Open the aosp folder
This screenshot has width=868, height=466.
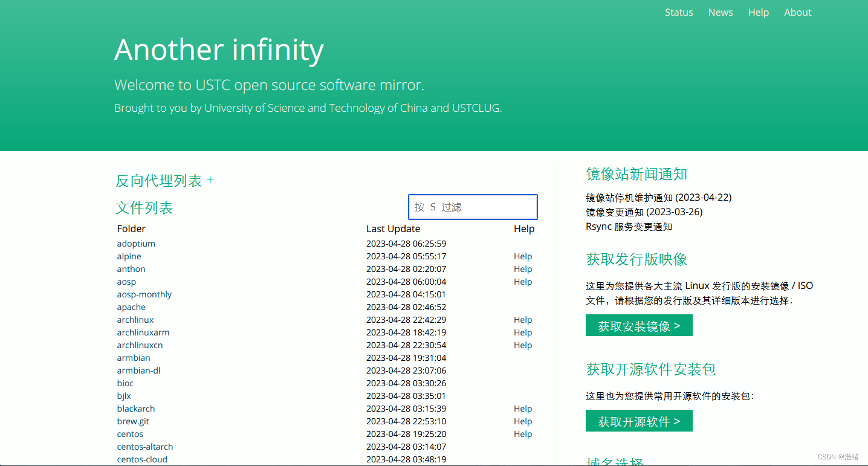point(126,282)
